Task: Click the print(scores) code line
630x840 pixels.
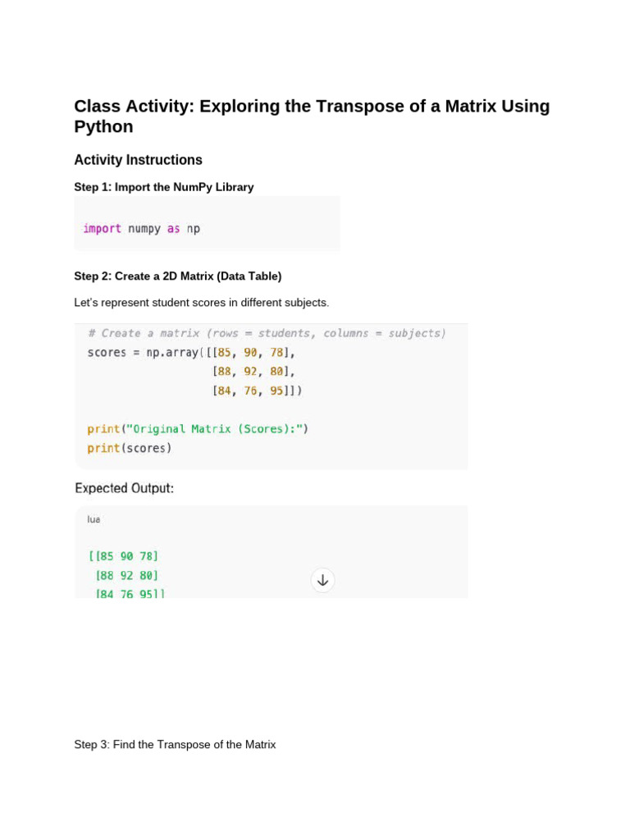Action: click(130, 449)
